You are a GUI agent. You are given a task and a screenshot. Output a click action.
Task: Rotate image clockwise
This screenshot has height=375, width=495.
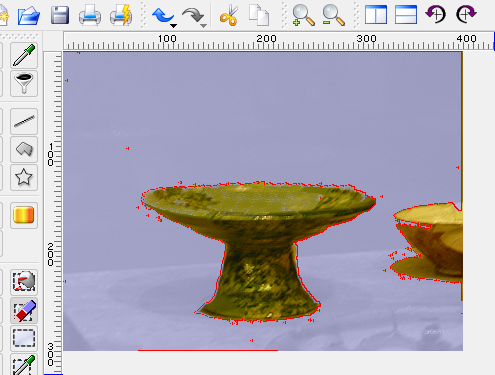pyautogui.click(x=466, y=14)
